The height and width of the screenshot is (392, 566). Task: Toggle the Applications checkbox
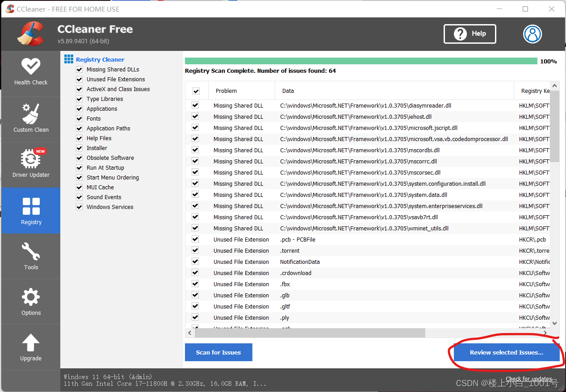coord(80,109)
